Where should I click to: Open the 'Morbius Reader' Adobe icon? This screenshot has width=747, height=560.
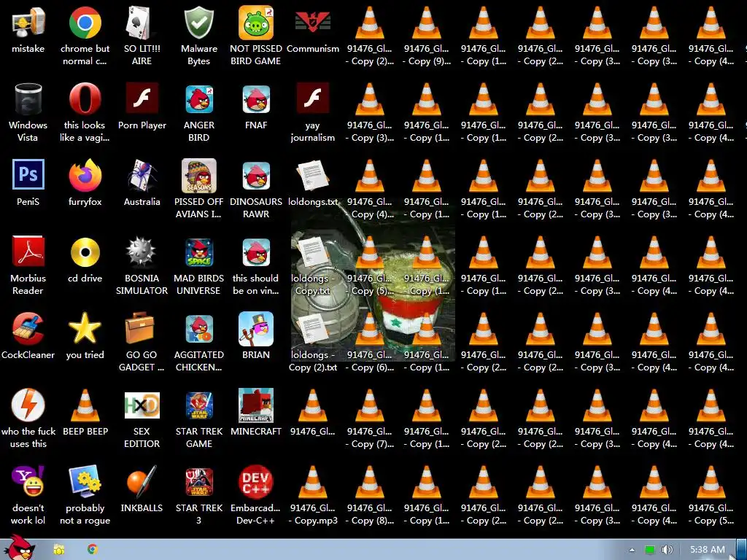(28, 252)
